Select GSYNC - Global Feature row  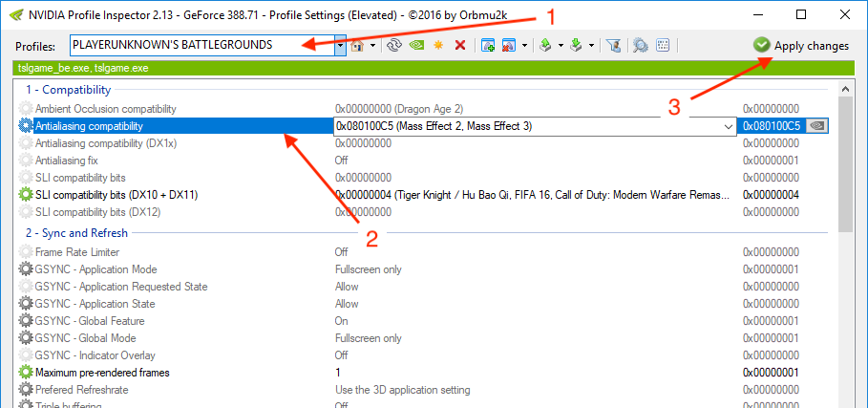423,321
